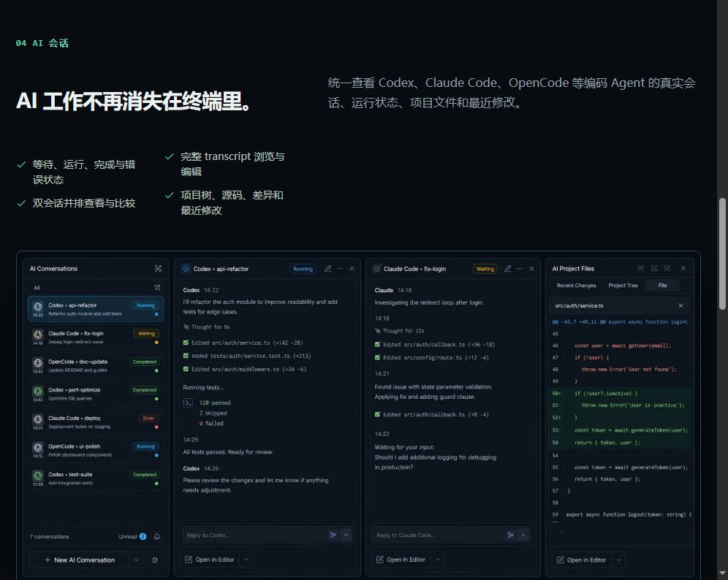Click the Running badge in Codex api-refactor panel header

coord(303,269)
